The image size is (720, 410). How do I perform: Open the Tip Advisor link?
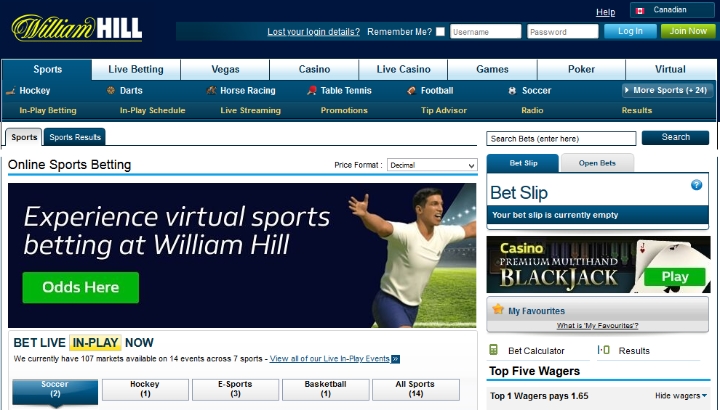[444, 110]
